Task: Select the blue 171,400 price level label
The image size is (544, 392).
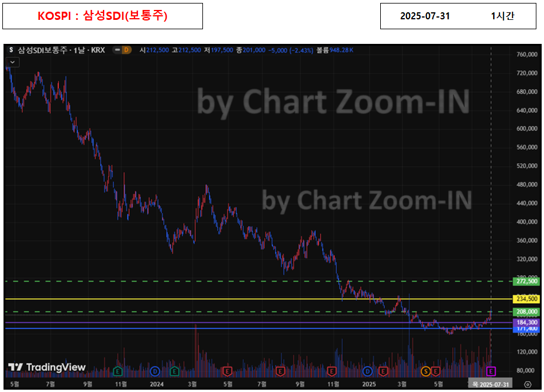Action: [x=526, y=329]
